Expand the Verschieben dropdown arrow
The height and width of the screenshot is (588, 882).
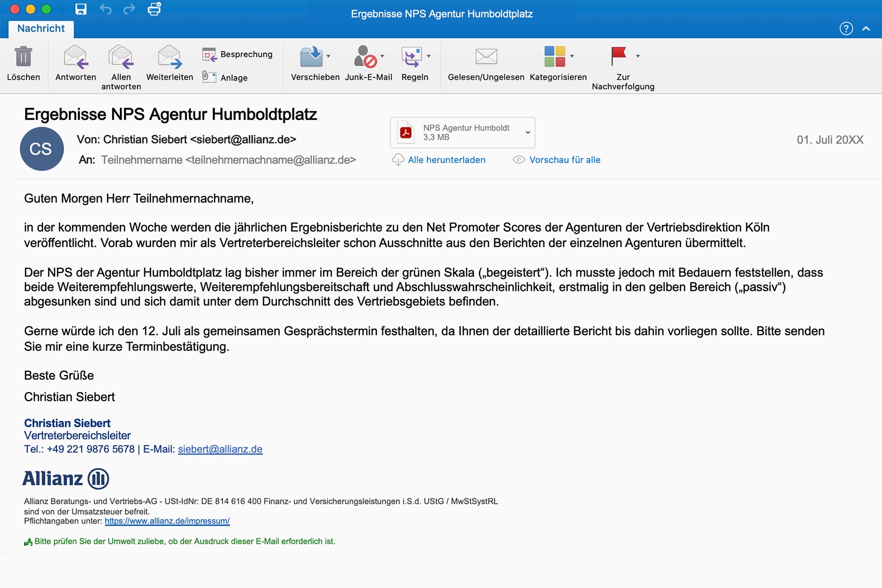click(328, 56)
